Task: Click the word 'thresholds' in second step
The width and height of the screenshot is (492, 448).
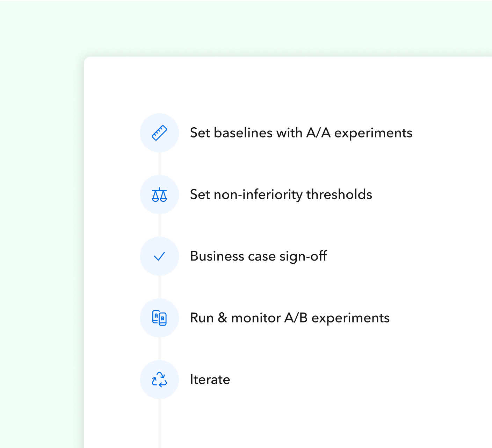Action: click(x=339, y=194)
